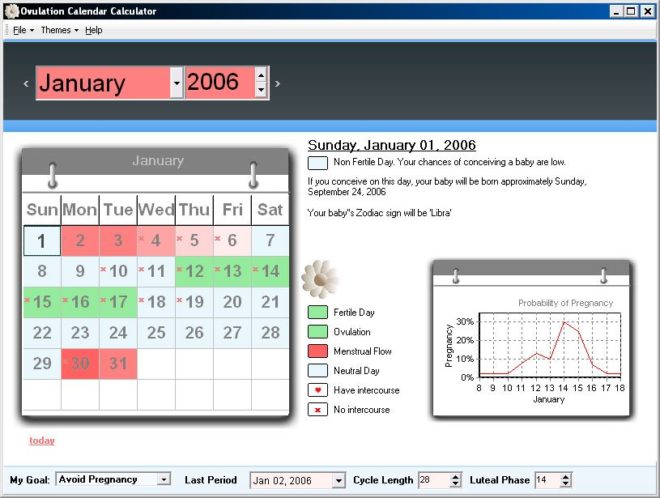Click the previous month arrow icon
Screen dimensions: 660x498
(x=26, y=84)
